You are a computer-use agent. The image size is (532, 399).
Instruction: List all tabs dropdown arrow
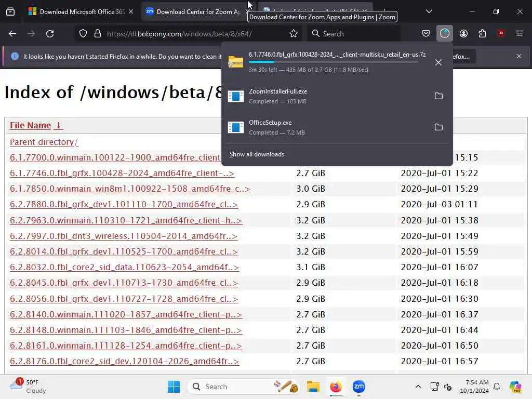click(x=429, y=11)
